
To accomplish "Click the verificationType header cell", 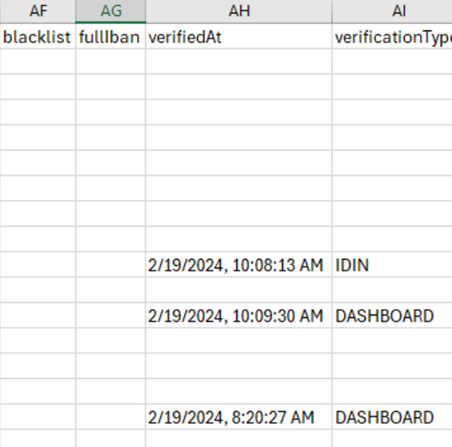I will (392, 36).
